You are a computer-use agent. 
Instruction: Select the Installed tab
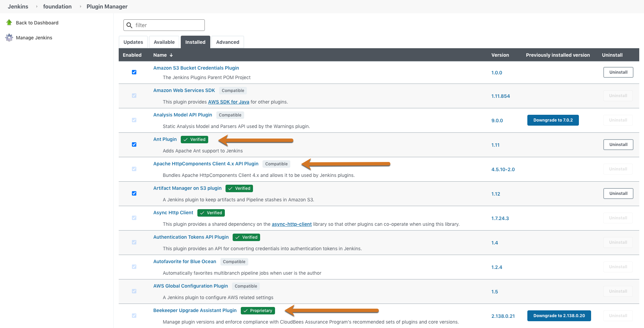pos(195,42)
